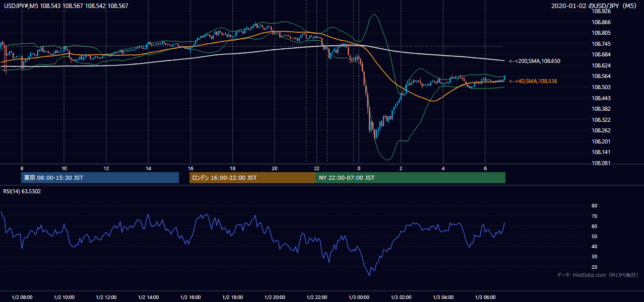Click the hour label 12 under price chart

106,168
